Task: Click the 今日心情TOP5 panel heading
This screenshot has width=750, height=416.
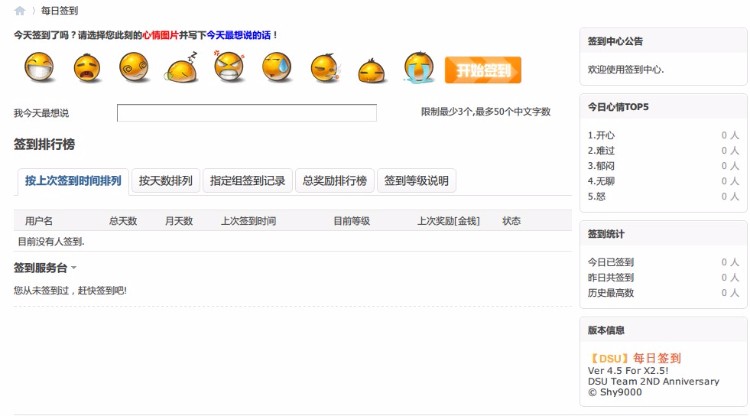Action: [x=618, y=107]
